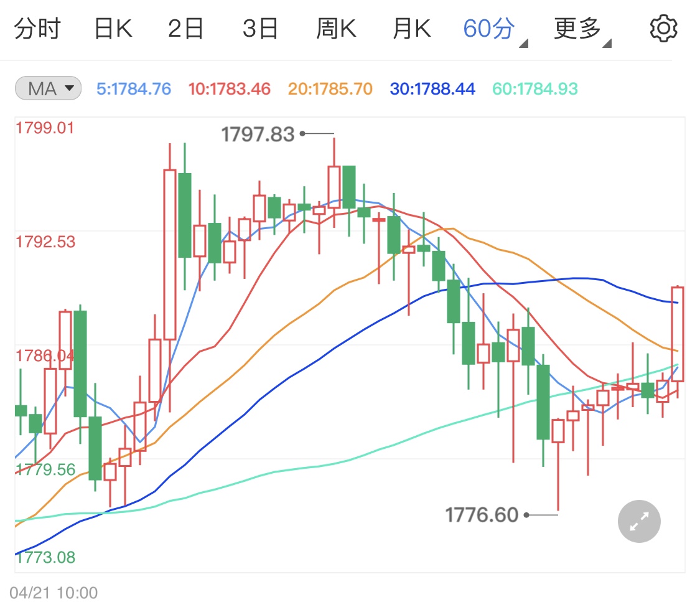This screenshot has height=602, width=700.
Task: Open chart settings gear icon
Action: pos(663,29)
